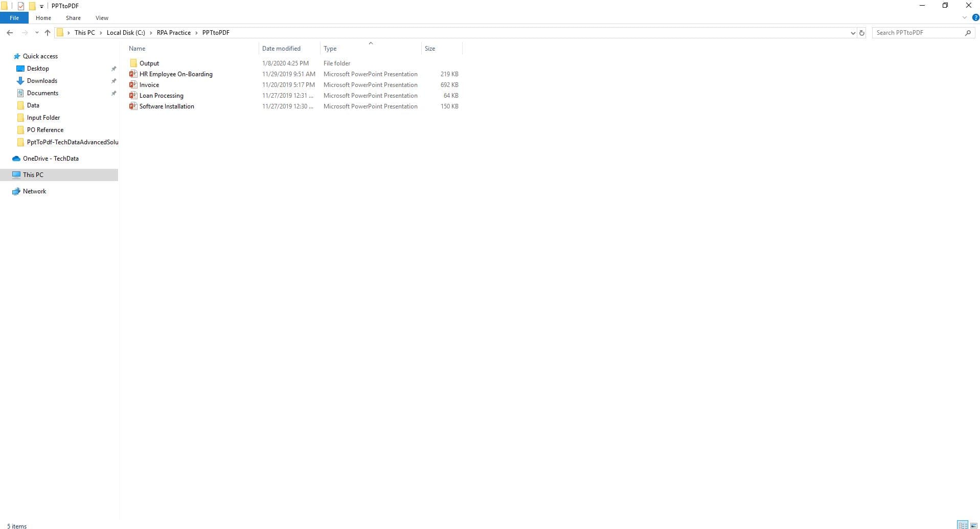980x529 pixels.
Task: Click the Up one level arrow
Action: (48, 33)
